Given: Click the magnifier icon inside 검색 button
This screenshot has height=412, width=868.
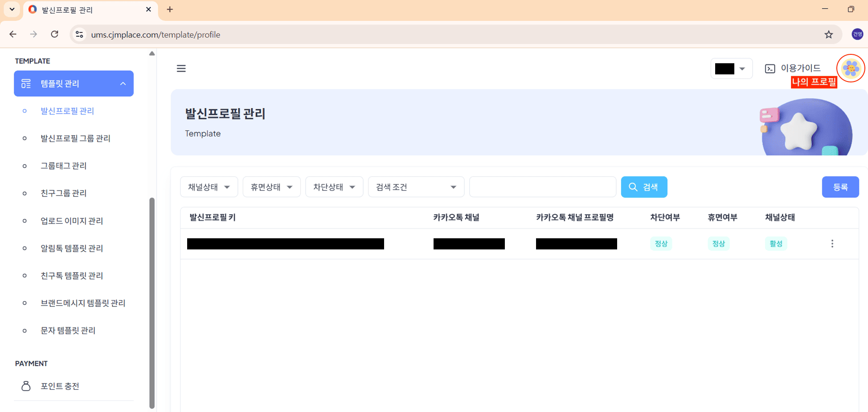Looking at the screenshot, I should (633, 187).
